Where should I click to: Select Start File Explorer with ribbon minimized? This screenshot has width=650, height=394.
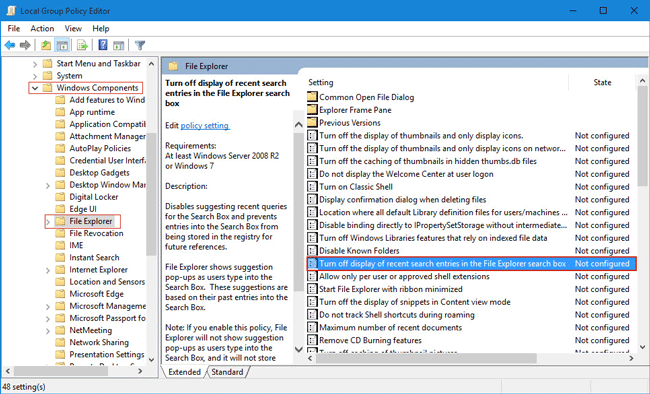390,289
